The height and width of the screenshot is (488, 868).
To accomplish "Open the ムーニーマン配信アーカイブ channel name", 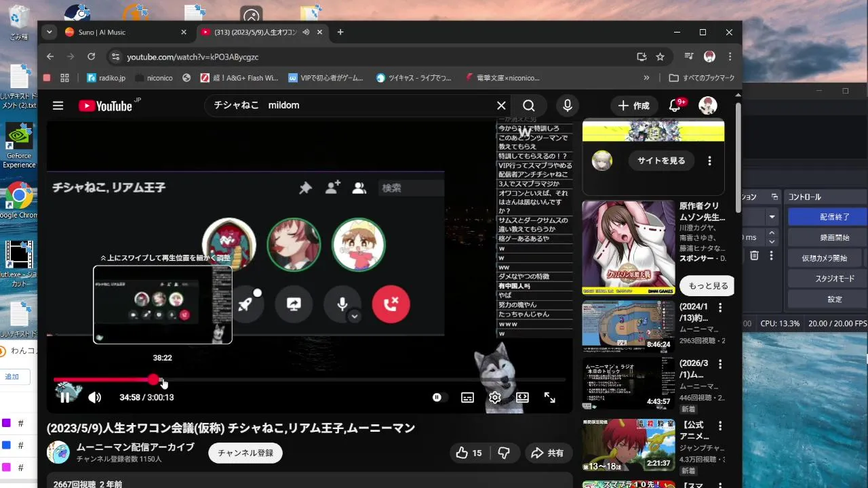I will point(136,447).
